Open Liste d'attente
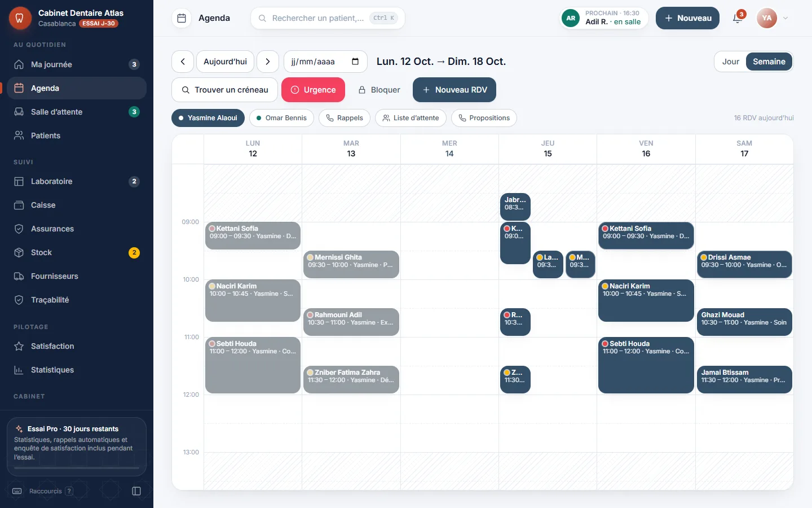The width and height of the screenshot is (812, 508). 411,118
